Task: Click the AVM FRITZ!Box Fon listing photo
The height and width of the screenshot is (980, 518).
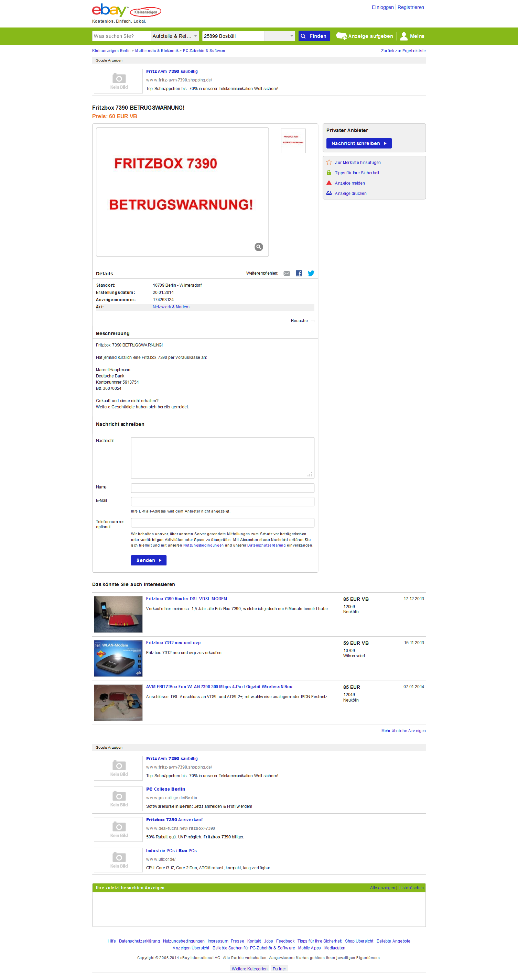Action: click(118, 703)
